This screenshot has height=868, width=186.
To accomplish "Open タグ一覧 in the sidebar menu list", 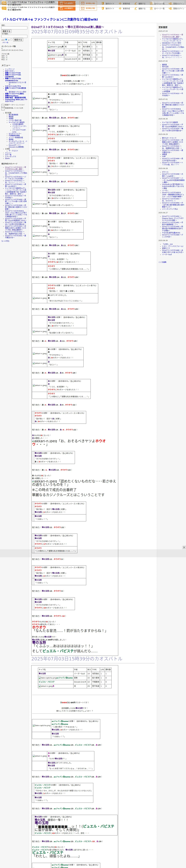I will [8, 155].
